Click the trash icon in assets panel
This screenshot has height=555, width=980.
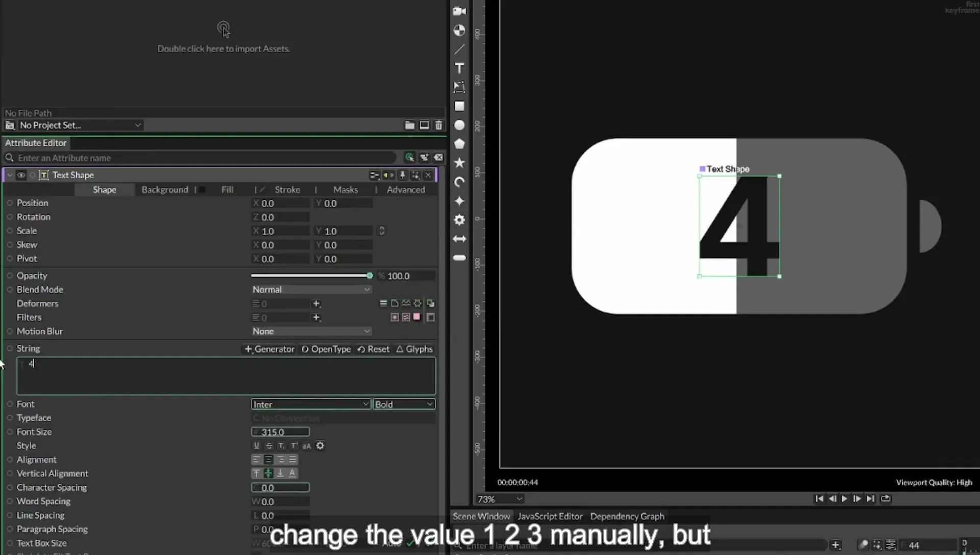(438, 125)
